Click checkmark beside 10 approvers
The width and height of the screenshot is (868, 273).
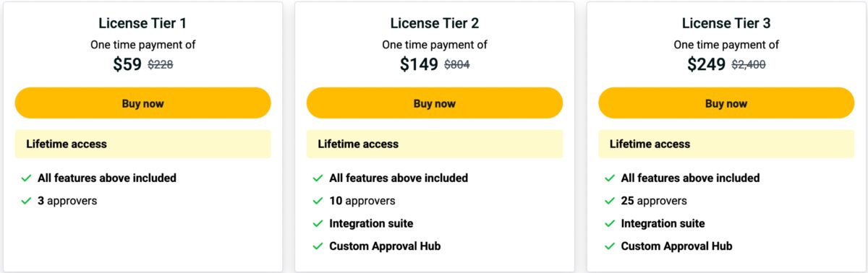pos(318,201)
